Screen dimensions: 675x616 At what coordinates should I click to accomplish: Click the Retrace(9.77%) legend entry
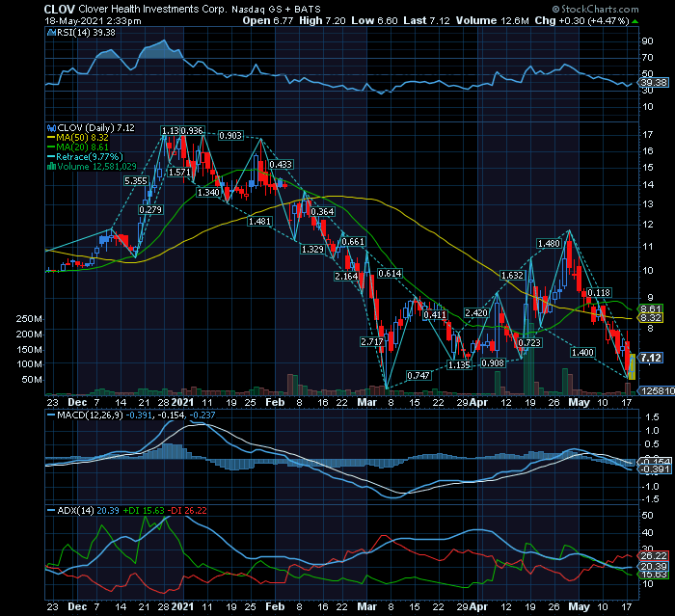(85, 157)
